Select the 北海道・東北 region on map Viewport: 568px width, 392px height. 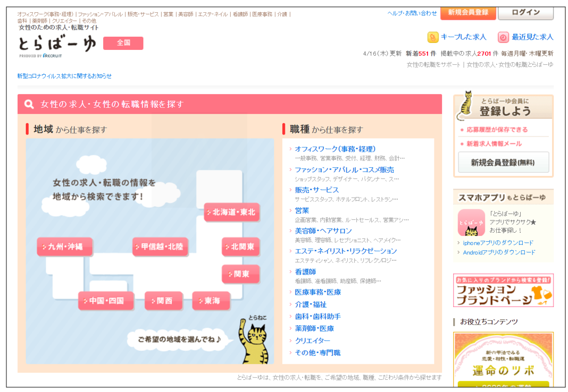click(x=232, y=212)
